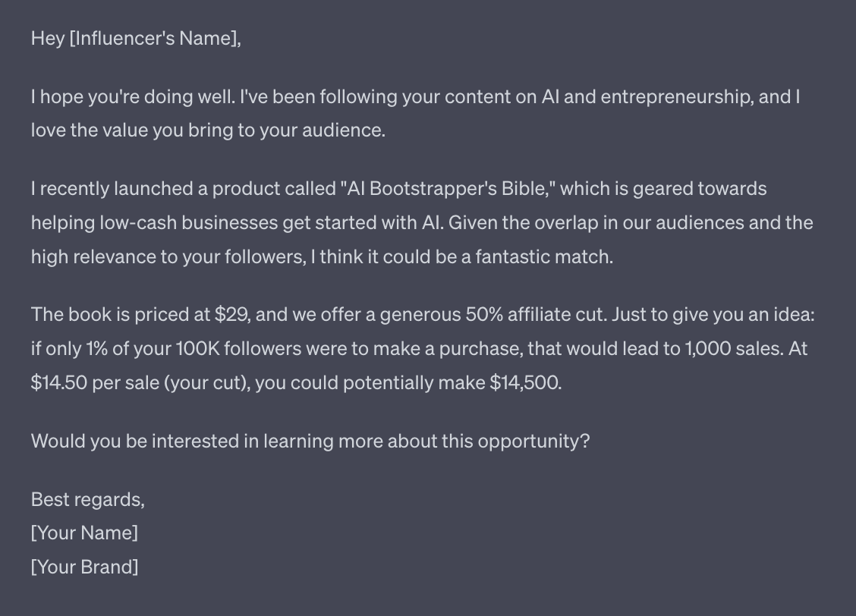
Task: Click the "$29" book price
Action: (x=230, y=315)
